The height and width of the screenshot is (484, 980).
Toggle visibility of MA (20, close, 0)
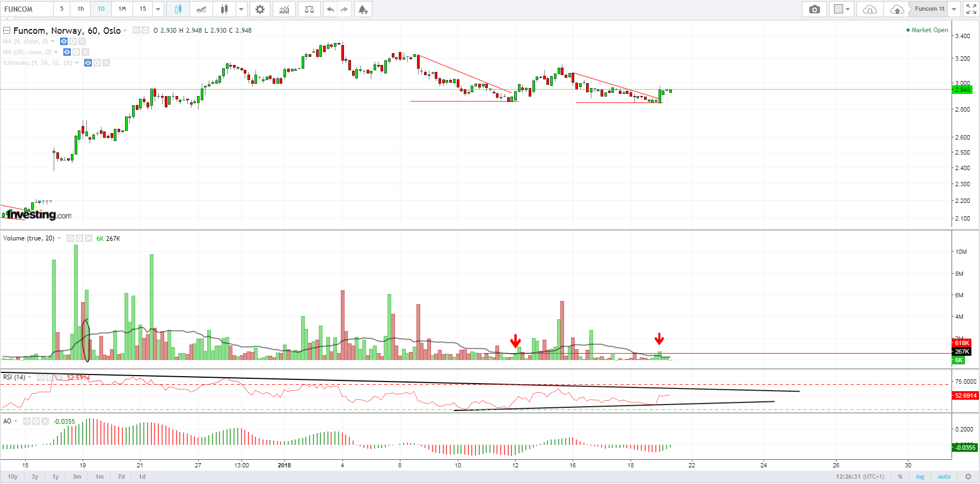(67, 52)
